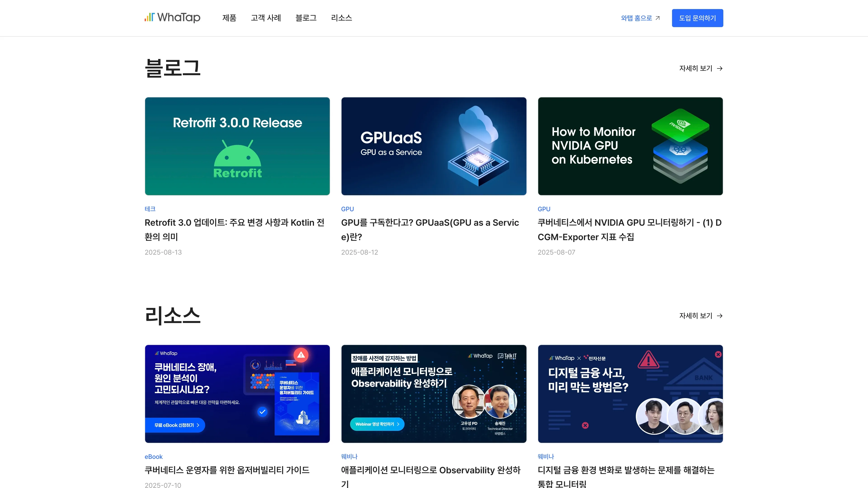
Task: Select the eBook category tag
Action: 154,457
